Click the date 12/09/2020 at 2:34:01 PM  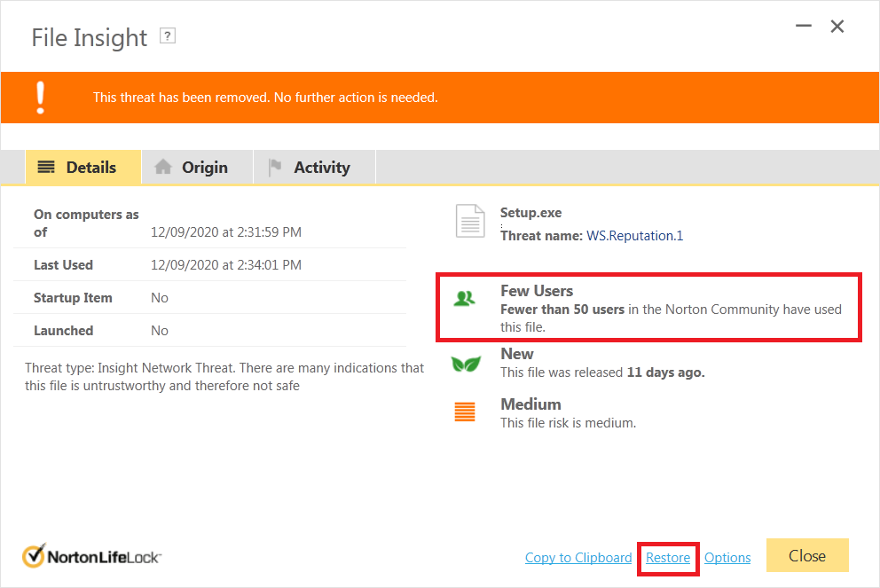226,265
